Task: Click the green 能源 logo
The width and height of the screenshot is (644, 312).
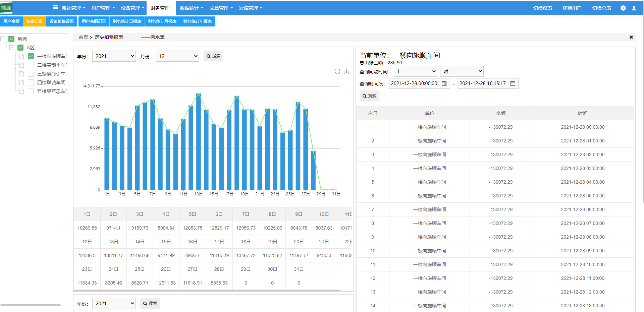Action: [x=6, y=8]
